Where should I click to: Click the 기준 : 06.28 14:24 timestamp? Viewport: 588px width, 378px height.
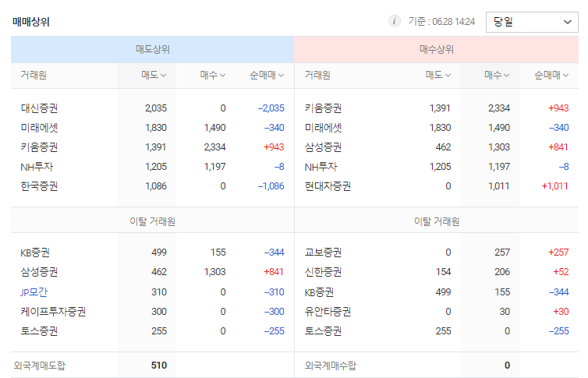pyautogui.click(x=441, y=22)
